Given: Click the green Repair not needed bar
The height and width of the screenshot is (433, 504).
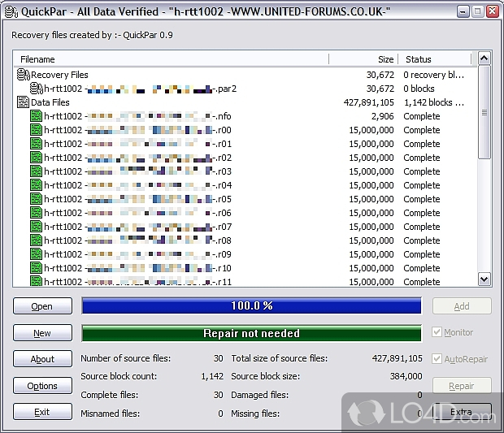Looking at the screenshot, I should click(x=251, y=333).
